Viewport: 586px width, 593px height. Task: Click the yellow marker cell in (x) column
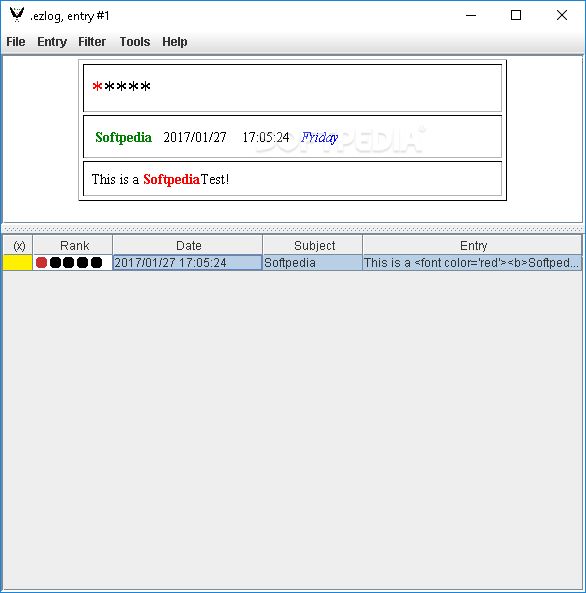[x=17, y=262]
